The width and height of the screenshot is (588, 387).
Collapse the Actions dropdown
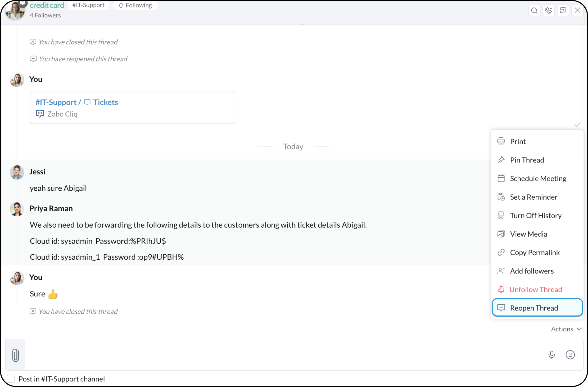click(x=566, y=329)
